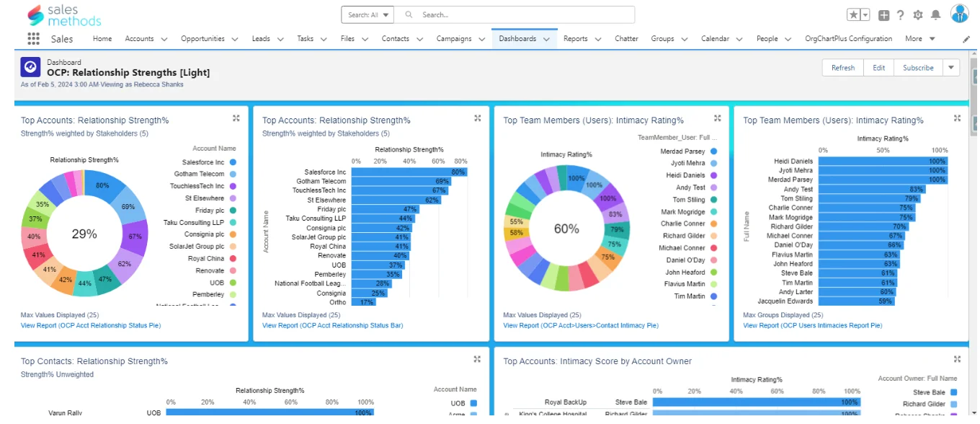The width and height of the screenshot is (980, 424).
Task: Open the Files tab
Action: tap(347, 39)
